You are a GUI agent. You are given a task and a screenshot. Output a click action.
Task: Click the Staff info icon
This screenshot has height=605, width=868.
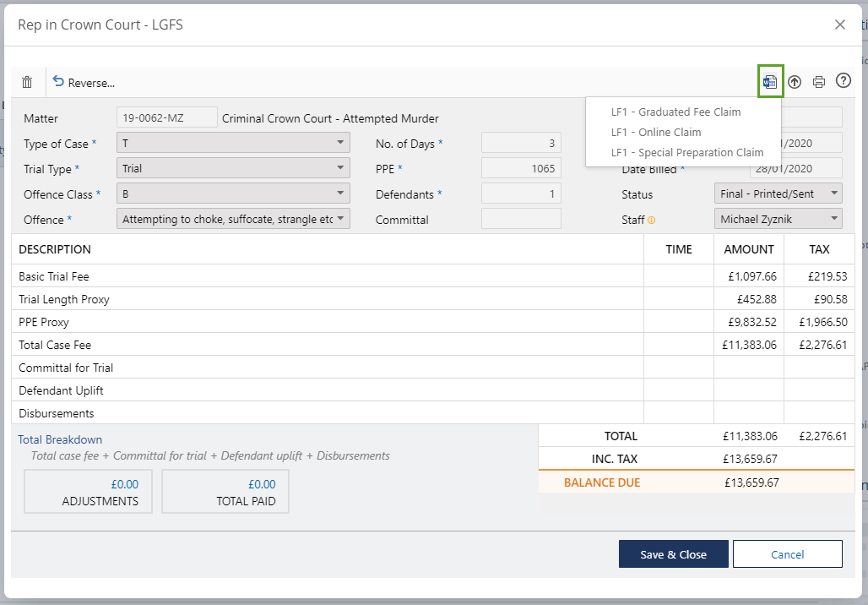pos(651,220)
